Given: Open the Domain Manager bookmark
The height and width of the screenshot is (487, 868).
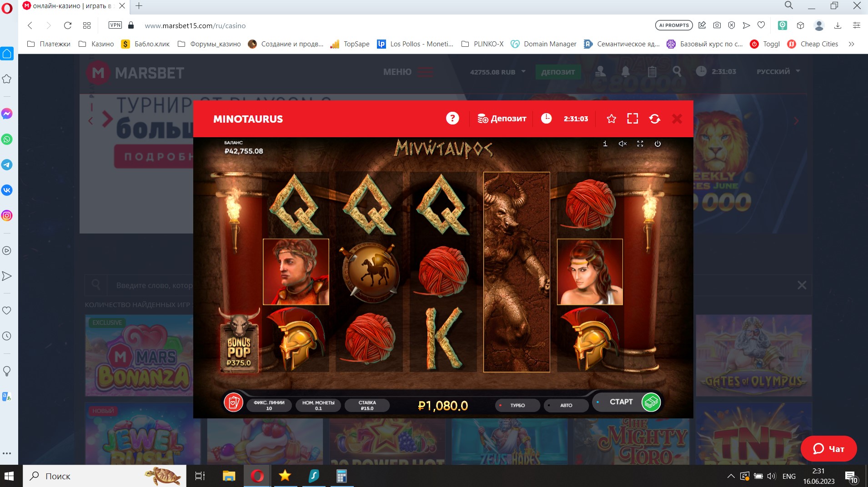Looking at the screenshot, I should pos(544,44).
